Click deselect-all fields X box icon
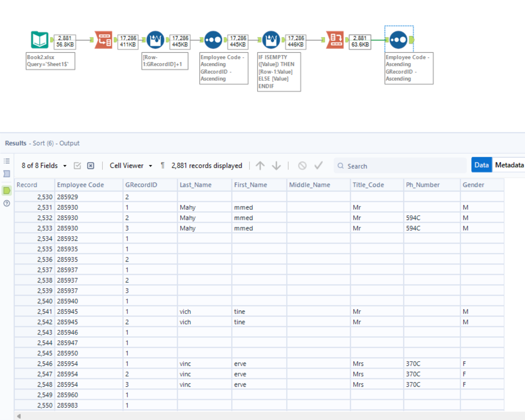Viewport: 525px width, 420px height. click(x=91, y=166)
